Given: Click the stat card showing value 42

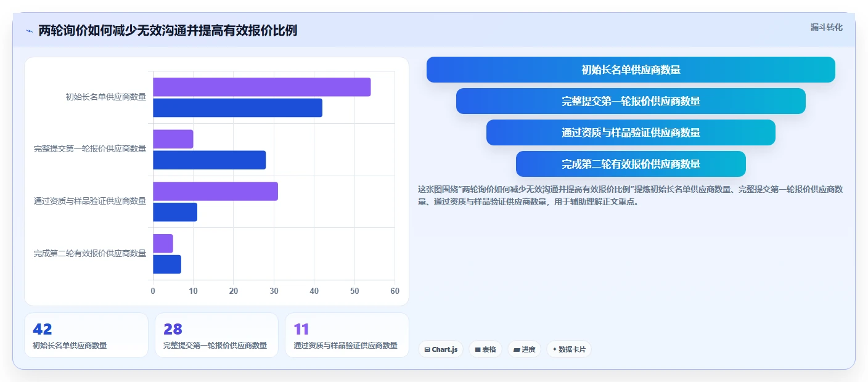Looking at the screenshot, I should click(86, 335).
